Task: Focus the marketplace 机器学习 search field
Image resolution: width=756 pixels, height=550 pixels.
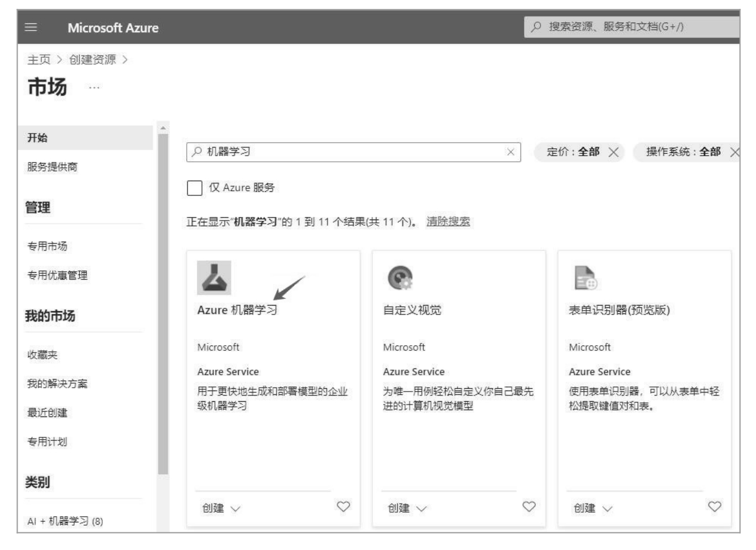Action: pos(354,152)
